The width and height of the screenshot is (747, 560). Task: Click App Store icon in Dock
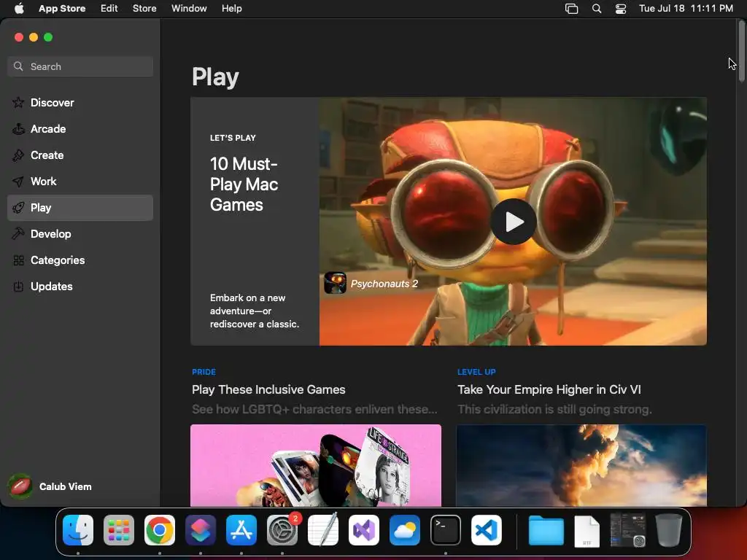tap(241, 530)
